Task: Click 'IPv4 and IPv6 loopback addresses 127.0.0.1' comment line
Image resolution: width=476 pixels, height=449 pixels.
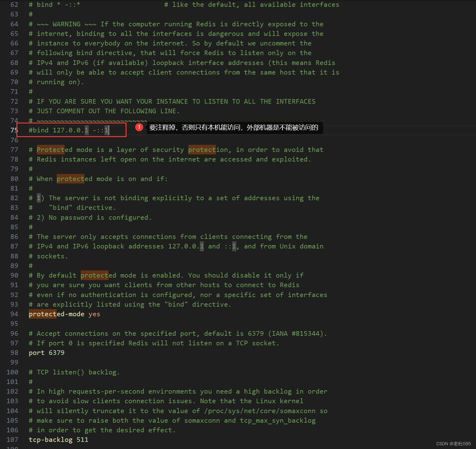Action: click(176, 246)
